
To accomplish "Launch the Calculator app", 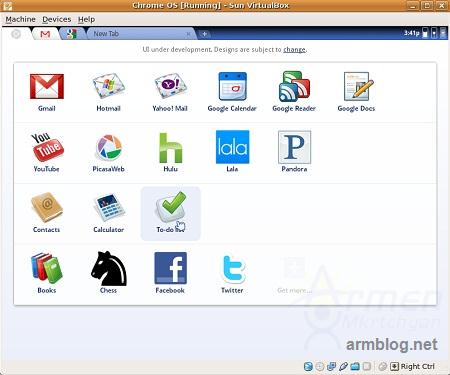I will [109, 207].
